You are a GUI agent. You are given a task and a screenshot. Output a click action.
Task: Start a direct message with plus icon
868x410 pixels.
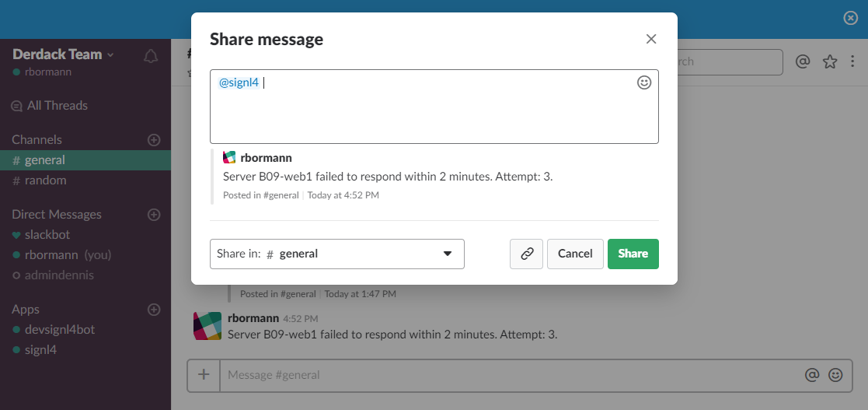tap(155, 215)
